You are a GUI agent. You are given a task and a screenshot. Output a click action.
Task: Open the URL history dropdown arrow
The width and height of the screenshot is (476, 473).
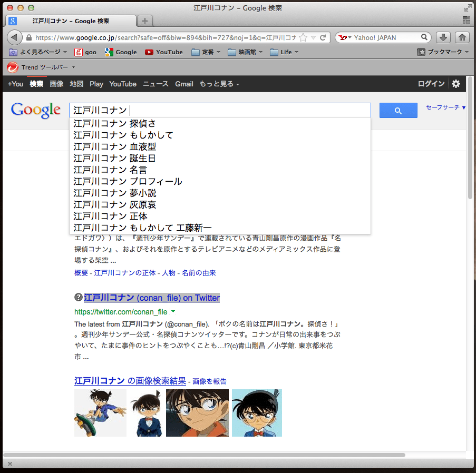pos(313,37)
